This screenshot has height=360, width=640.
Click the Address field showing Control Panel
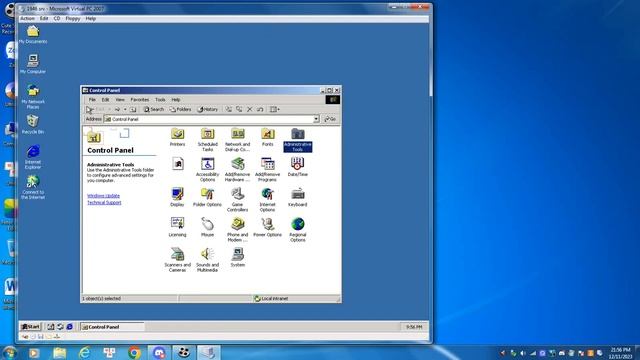[x=211, y=119]
